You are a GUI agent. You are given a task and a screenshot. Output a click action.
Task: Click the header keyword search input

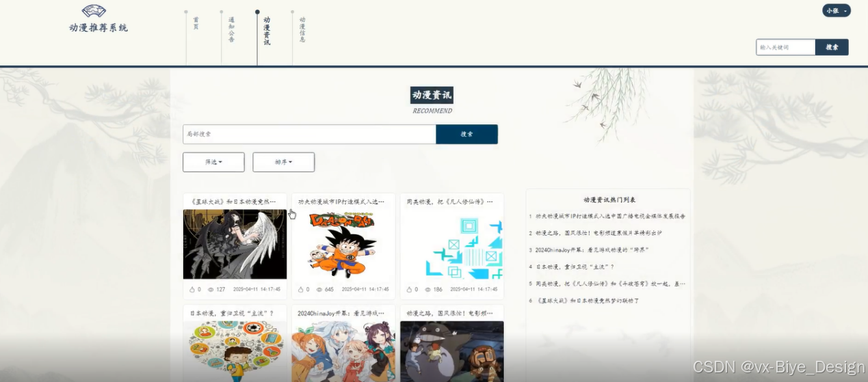pos(785,47)
